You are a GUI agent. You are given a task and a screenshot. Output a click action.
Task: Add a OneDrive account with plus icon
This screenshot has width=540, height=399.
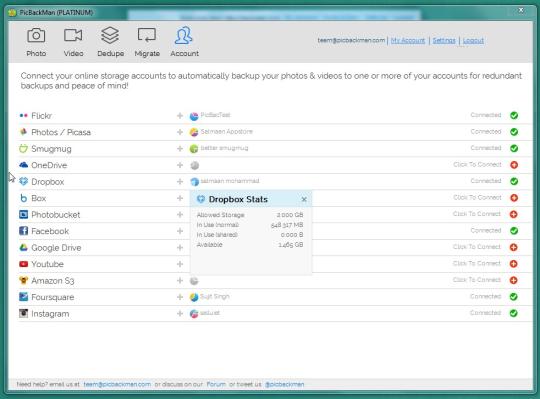(180, 165)
